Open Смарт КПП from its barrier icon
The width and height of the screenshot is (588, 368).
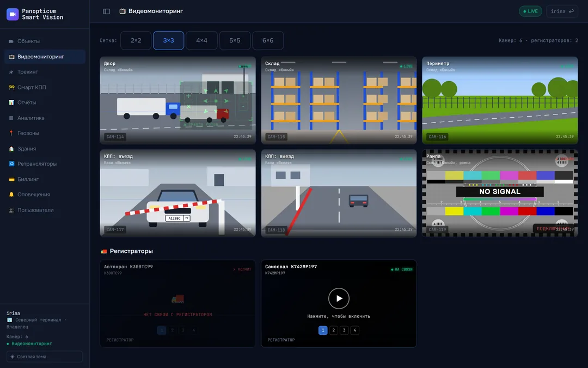[11, 87]
